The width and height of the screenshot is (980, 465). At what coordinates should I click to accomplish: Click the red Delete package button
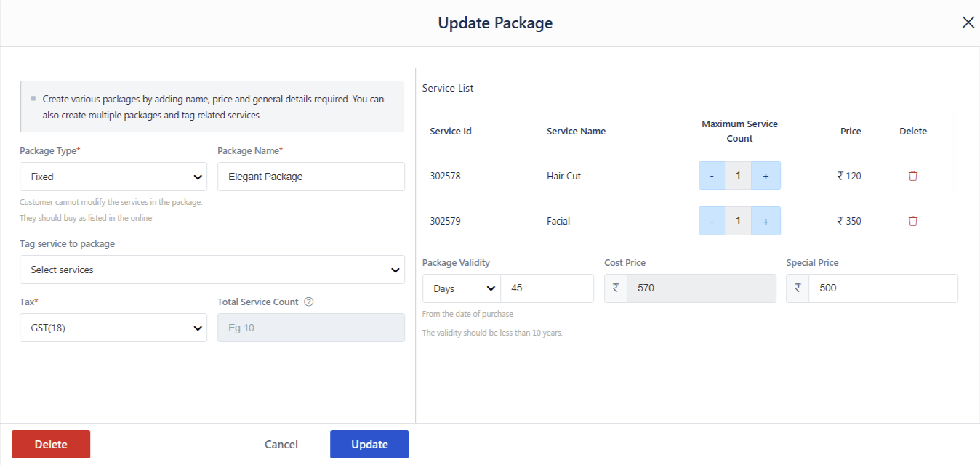coord(51,445)
